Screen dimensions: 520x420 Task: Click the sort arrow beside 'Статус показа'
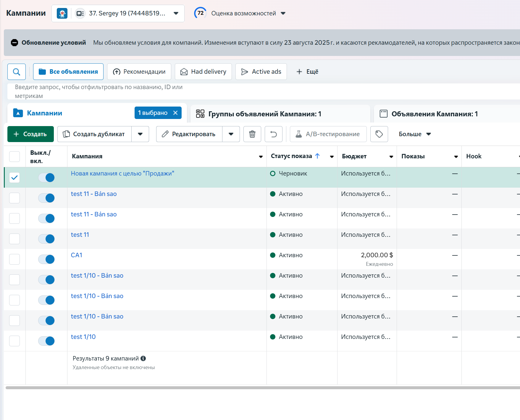pos(317,156)
